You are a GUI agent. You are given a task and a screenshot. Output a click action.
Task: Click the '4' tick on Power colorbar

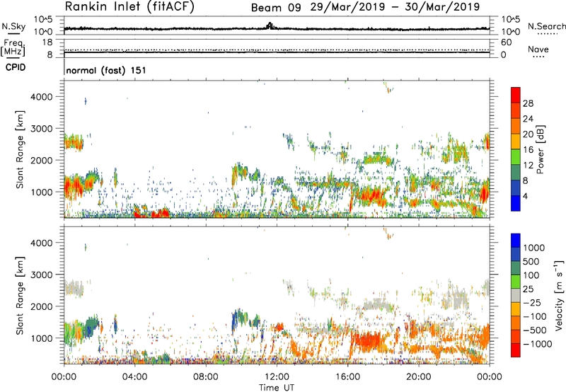point(526,197)
